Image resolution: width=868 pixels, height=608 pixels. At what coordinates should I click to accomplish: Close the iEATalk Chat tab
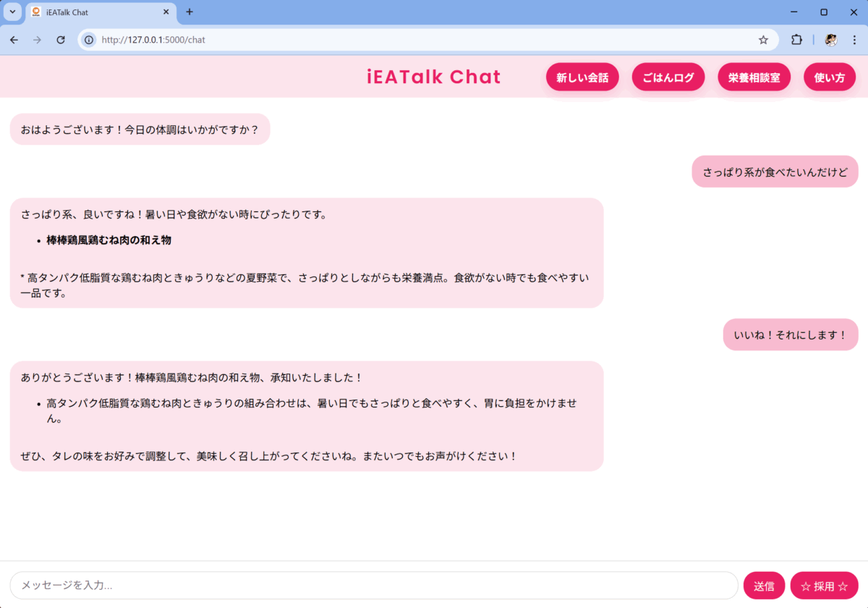(166, 12)
